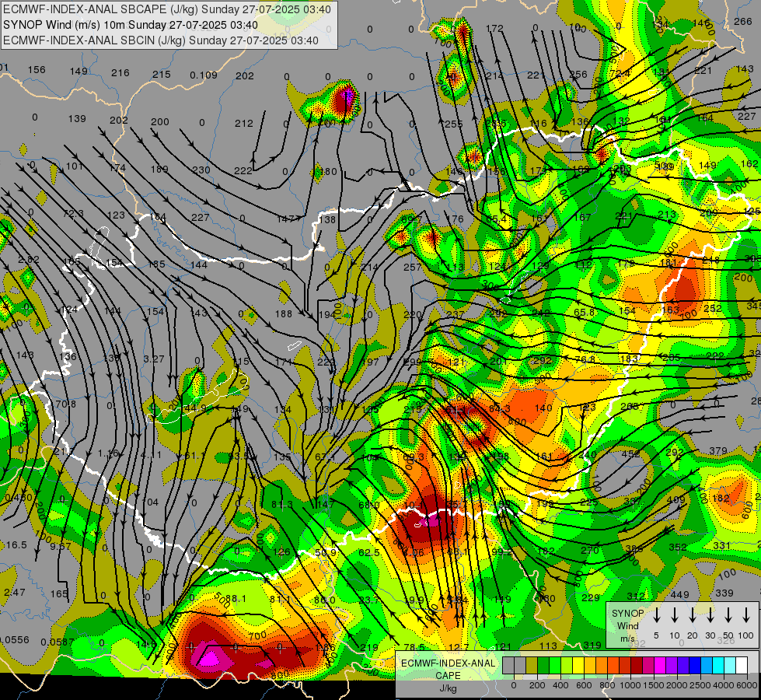The image size is (761, 700).
Task: Click the '0.109' station value on map
Action: (204, 75)
